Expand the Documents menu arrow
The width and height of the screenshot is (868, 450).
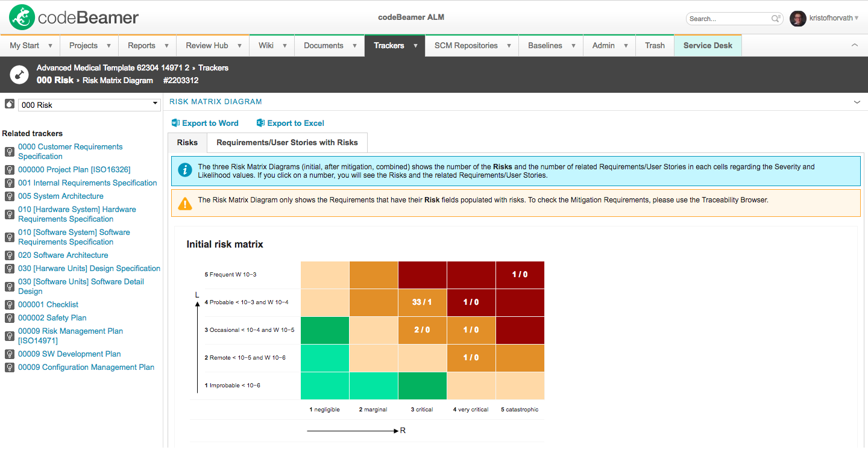pos(354,46)
